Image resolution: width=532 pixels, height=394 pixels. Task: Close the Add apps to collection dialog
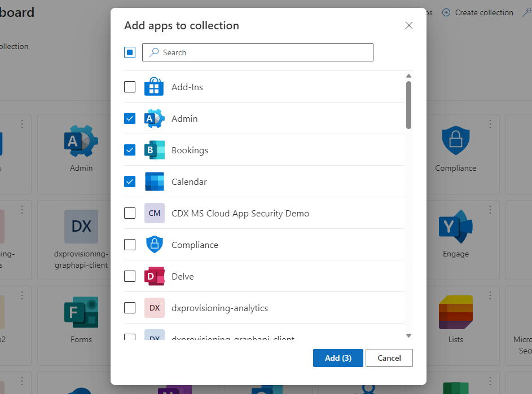[x=409, y=25]
